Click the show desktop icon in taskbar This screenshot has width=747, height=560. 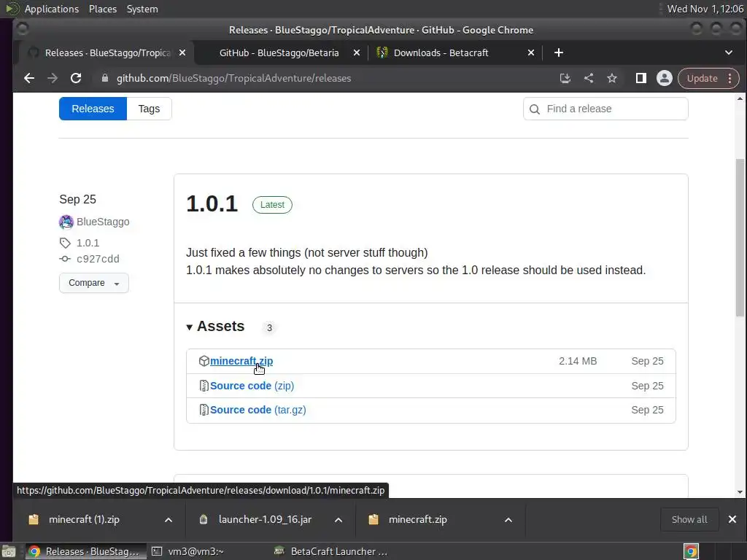[x=9, y=551]
